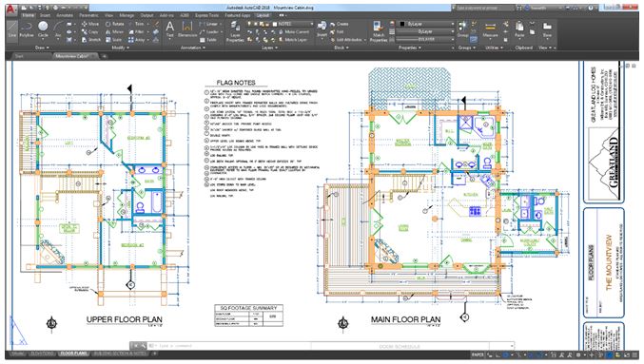Expand the Block panel

coord(341,48)
